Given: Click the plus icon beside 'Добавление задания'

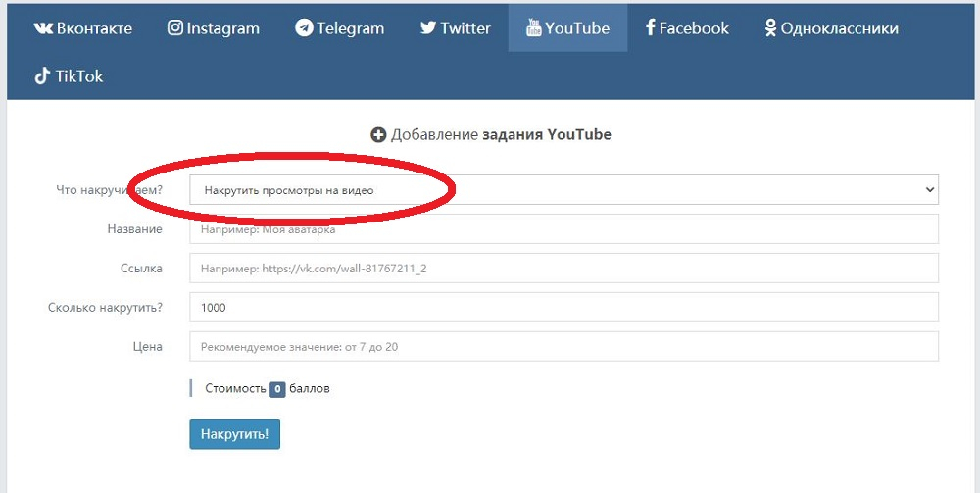Looking at the screenshot, I should [x=378, y=135].
